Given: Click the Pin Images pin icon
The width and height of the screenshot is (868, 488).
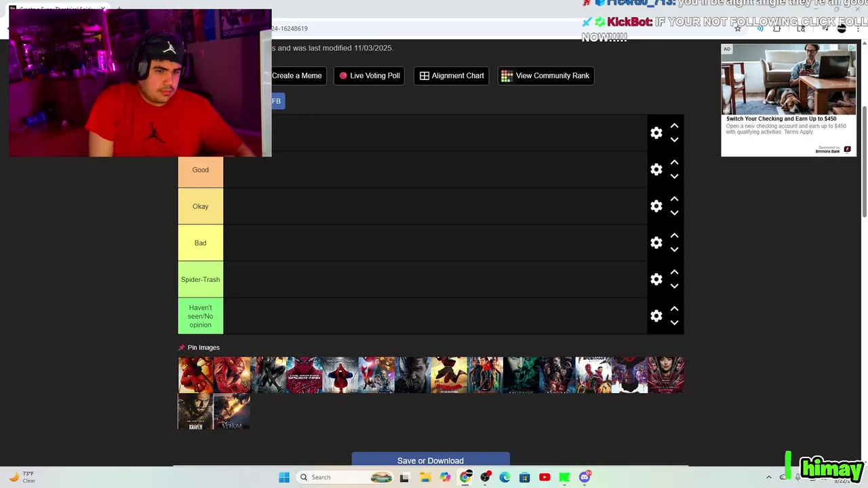Looking at the screenshot, I should point(182,348).
